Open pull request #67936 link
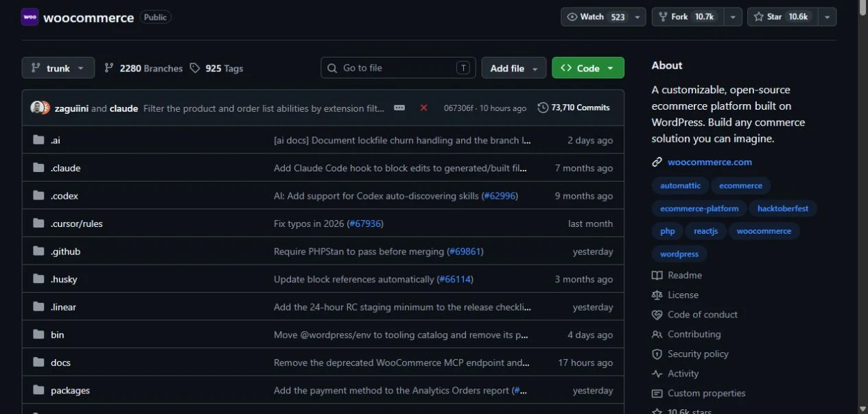868x414 pixels. (365, 223)
